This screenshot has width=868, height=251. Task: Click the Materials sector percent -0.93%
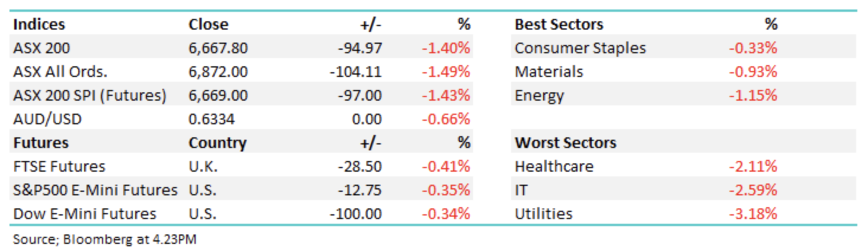[x=752, y=72]
